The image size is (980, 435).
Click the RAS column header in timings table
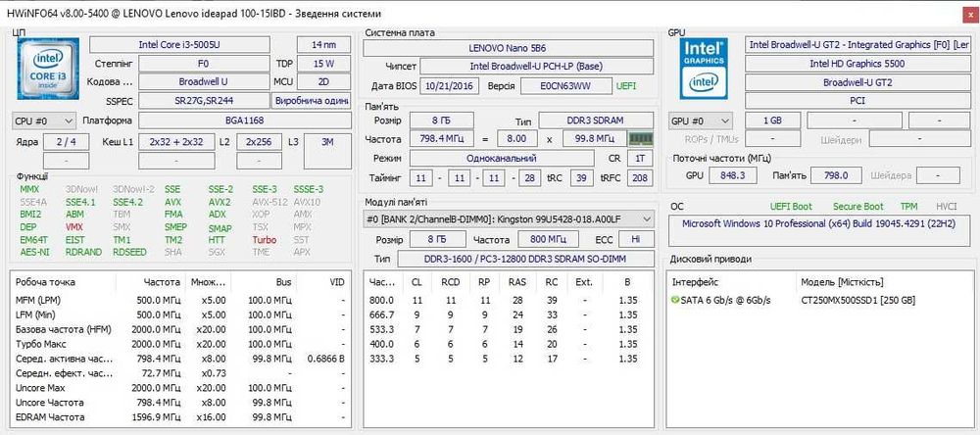(516, 282)
